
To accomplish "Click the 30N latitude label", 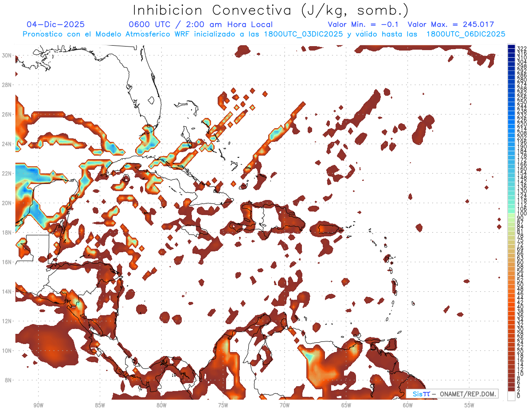I will [7, 55].
